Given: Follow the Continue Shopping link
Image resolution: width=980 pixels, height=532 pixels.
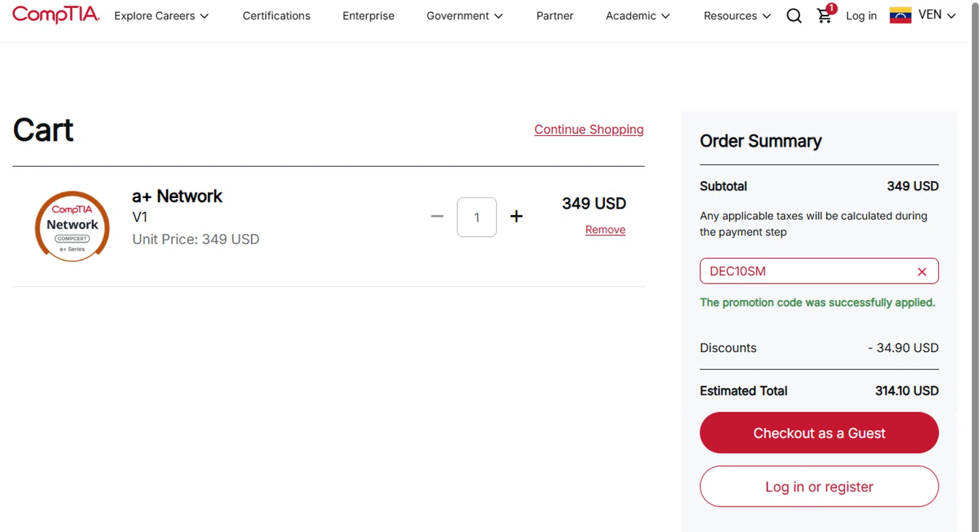Looking at the screenshot, I should point(589,129).
